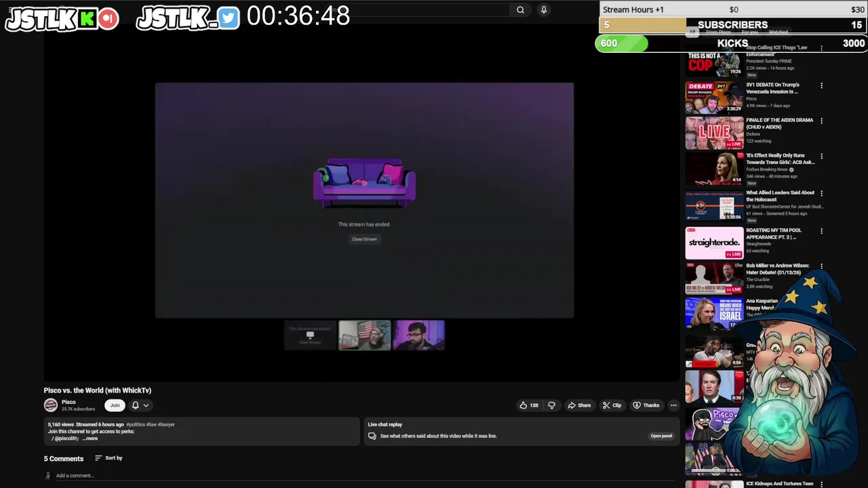Select the purple-lit streamer thumbnail below player
868x488 pixels.
(x=419, y=335)
